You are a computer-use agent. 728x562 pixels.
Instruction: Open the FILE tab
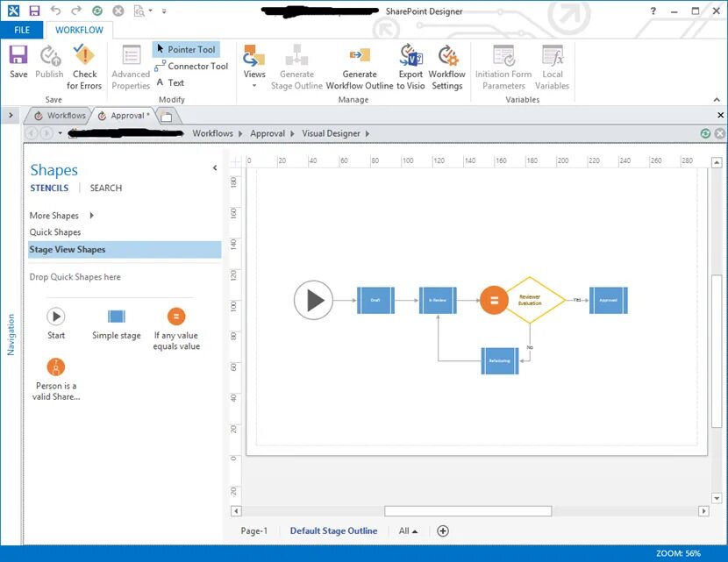(x=22, y=30)
